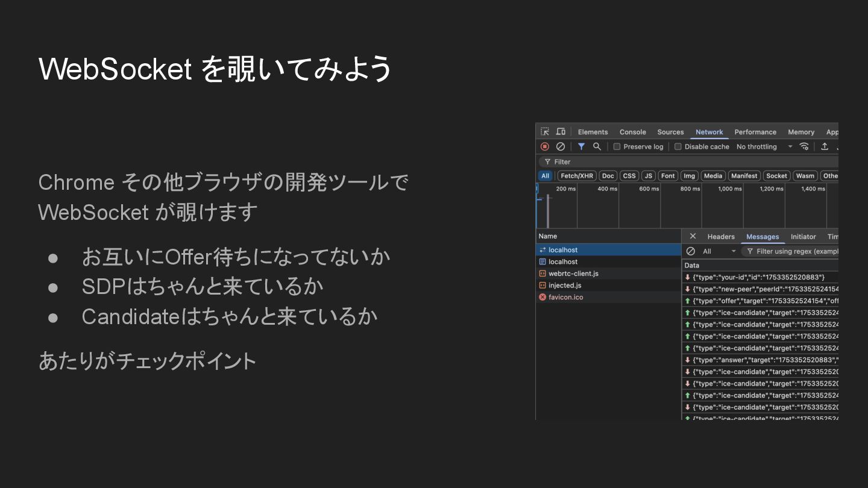Click the WebSocket icon beside localhost
Screen dimensions: 868x488
point(542,250)
